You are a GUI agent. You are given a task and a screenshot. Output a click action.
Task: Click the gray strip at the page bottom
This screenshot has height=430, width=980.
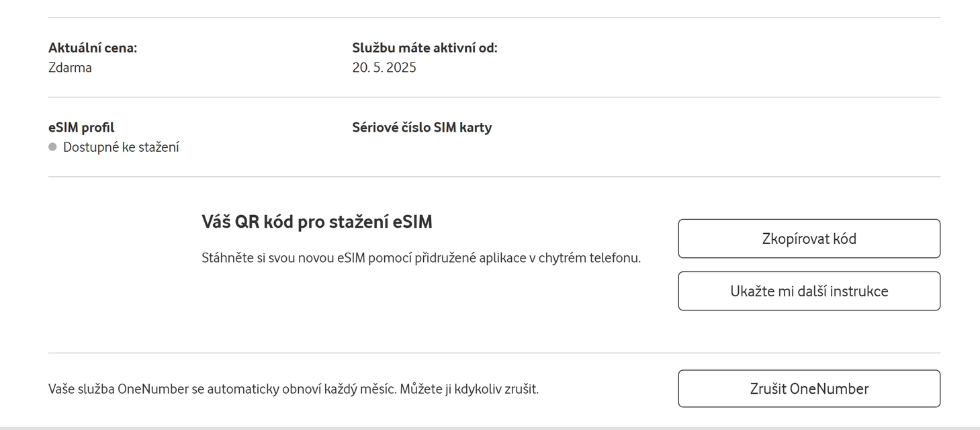490,427
